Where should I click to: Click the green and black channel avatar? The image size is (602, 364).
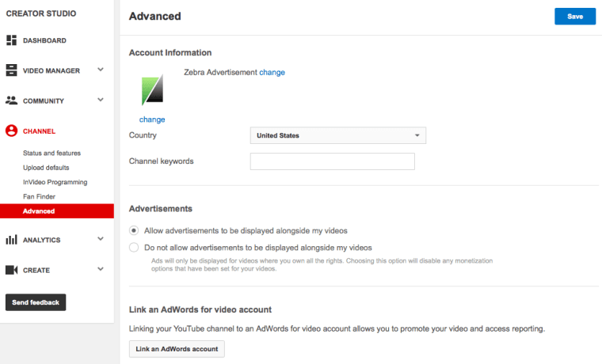152,90
